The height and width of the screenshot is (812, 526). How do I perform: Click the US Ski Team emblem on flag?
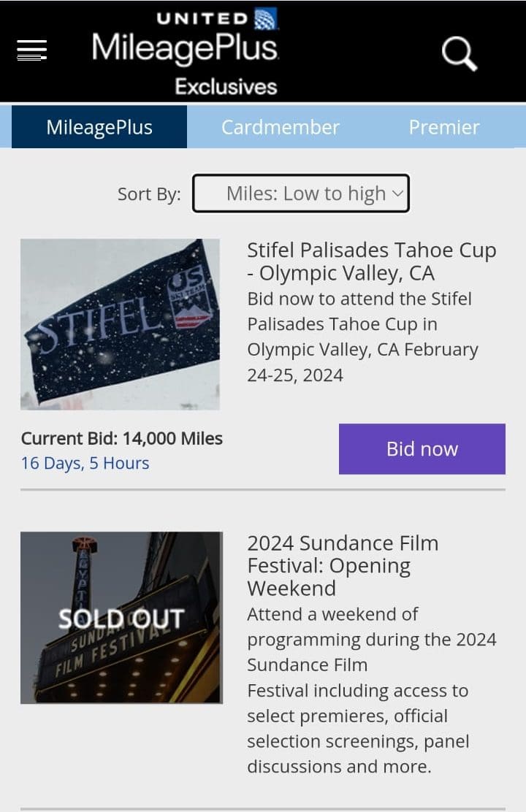pos(189,300)
